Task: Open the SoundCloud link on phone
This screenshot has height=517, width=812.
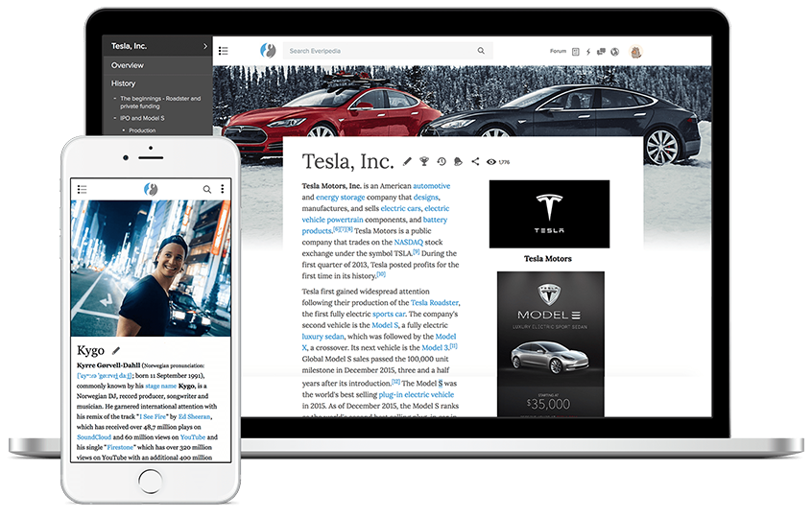Action: (94, 437)
